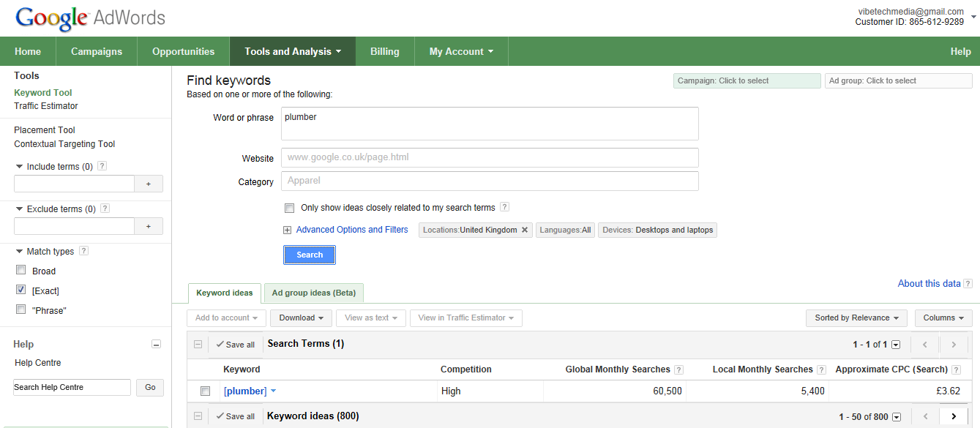Open help icon for Approximate CPC (Search)
This screenshot has width=980, height=428.
(957, 369)
